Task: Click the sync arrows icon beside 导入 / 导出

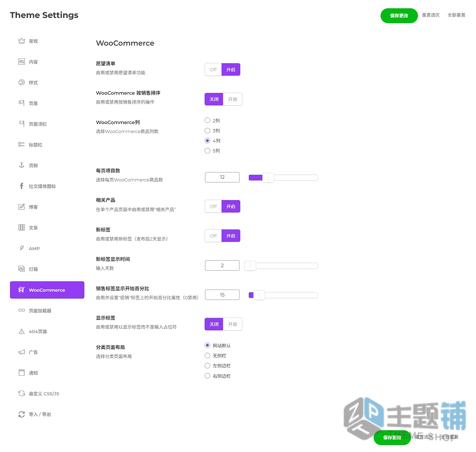Action: click(21, 414)
